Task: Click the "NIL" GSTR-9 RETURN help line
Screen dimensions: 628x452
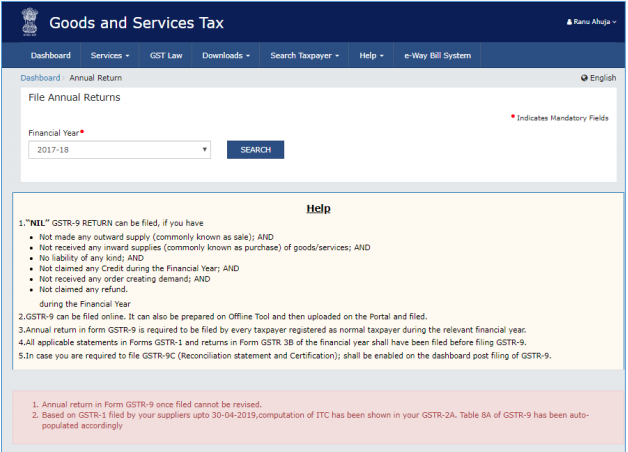Action: pyautogui.click(x=111, y=223)
